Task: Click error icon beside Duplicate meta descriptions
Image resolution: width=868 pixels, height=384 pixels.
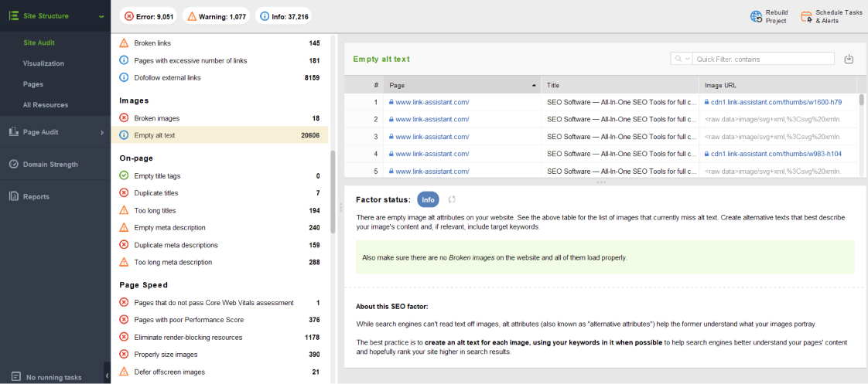Action: [x=124, y=245]
